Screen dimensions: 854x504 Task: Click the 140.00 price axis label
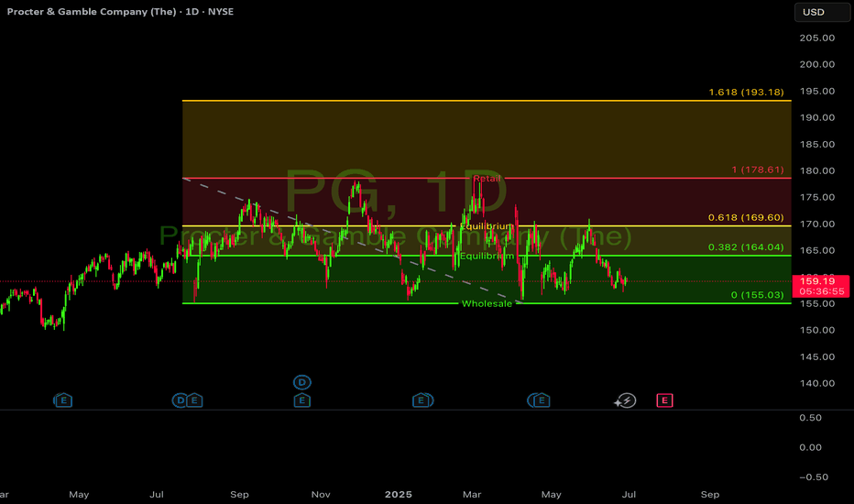tap(817, 383)
